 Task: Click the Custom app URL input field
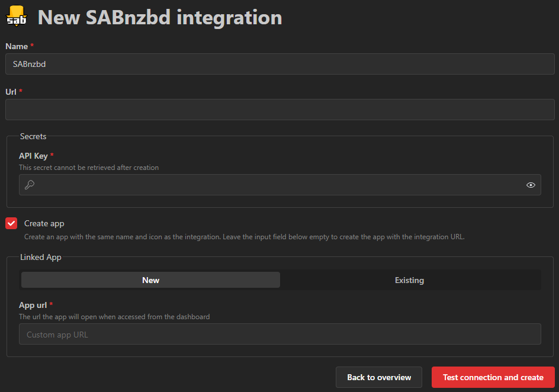(279, 335)
